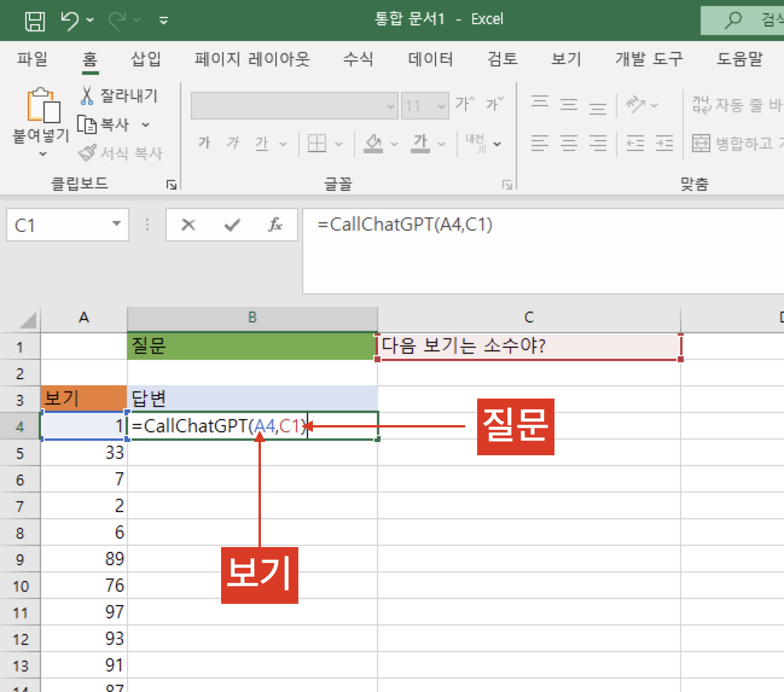The height and width of the screenshot is (692, 784).
Task: Expand the font color dropdown arrow
Action: [442, 144]
